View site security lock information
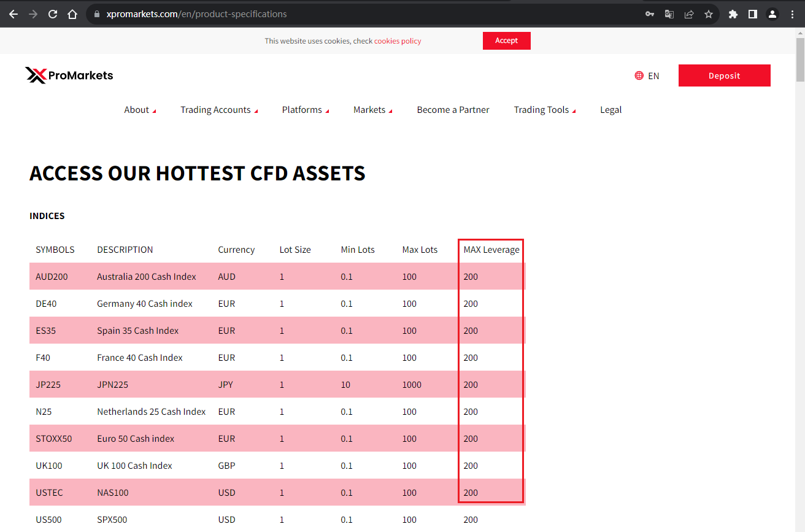Viewport: 805px width, 532px height. point(96,14)
